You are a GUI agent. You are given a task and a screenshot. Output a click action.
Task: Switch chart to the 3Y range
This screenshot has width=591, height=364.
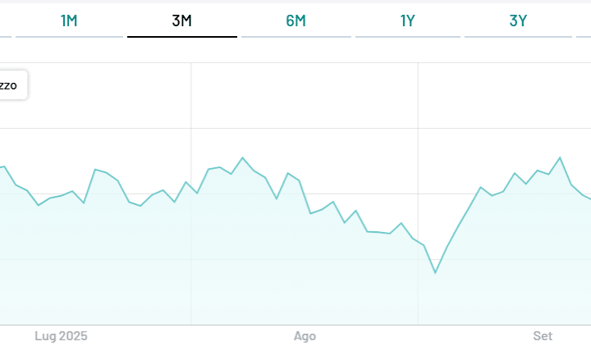[518, 20]
